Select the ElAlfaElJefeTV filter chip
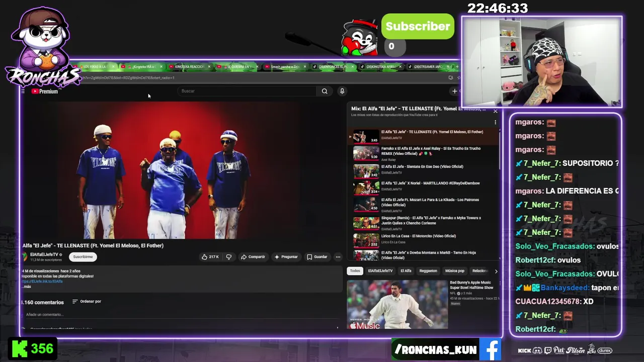This screenshot has height=362, width=644. pyautogui.click(x=380, y=271)
